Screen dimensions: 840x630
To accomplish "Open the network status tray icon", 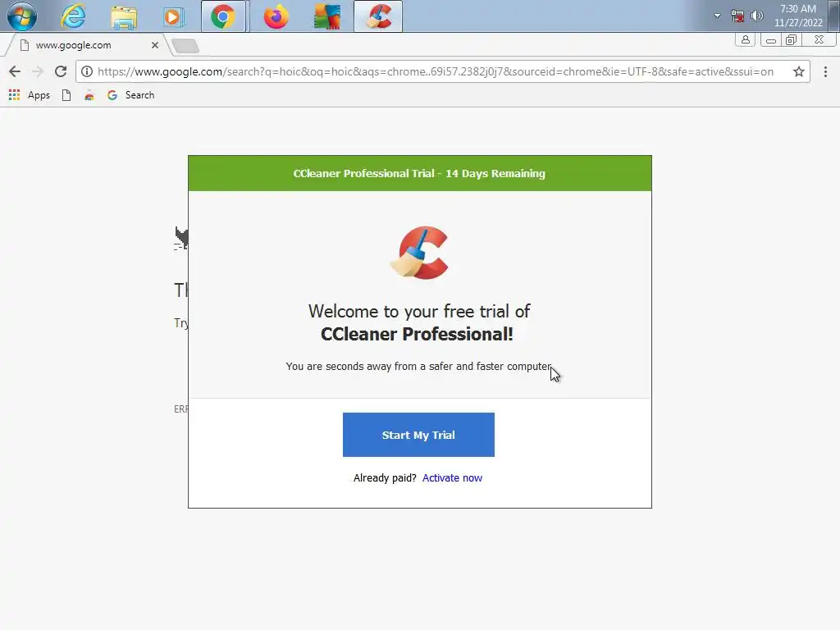I will [x=737, y=16].
